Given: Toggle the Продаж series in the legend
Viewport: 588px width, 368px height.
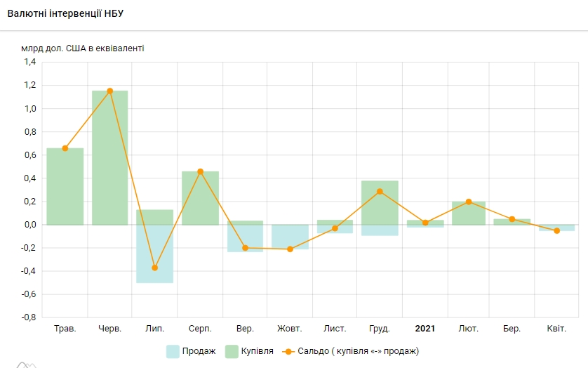Looking at the screenshot, I should (199, 351).
